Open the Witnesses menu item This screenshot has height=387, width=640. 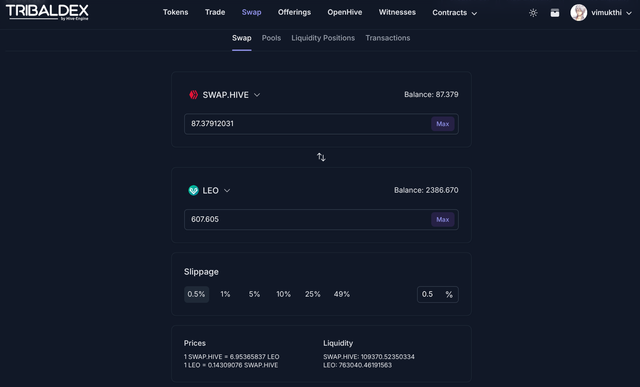(397, 12)
